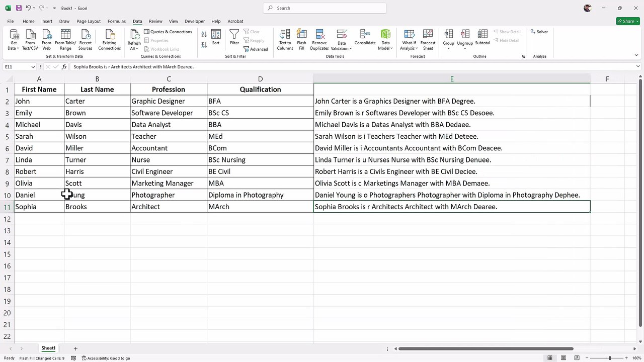This screenshot has height=362, width=644.
Task: Open Ungroup dropdown arrow
Action: click(x=465, y=48)
